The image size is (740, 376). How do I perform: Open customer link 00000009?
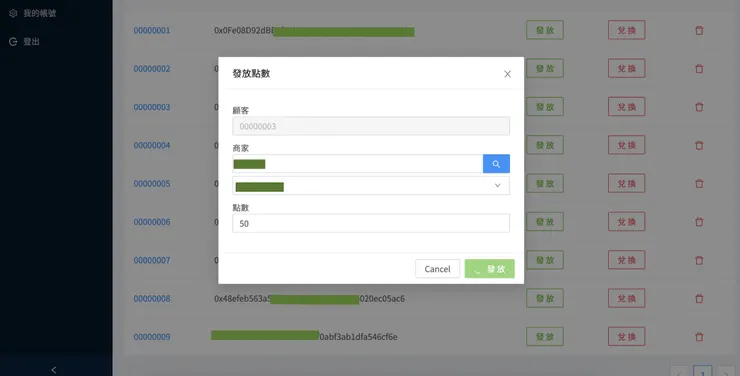click(x=152, y=337)
